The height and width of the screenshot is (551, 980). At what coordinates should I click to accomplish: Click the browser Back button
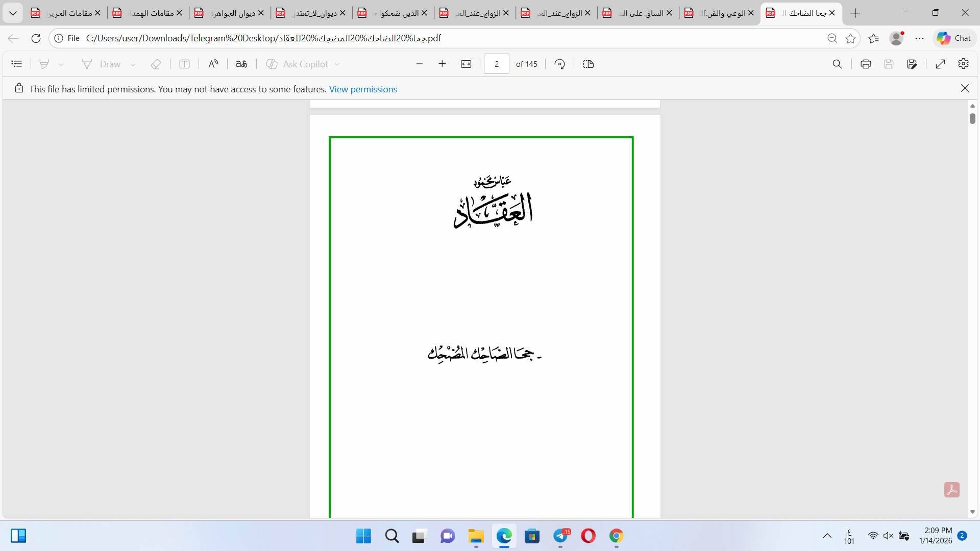13,38
